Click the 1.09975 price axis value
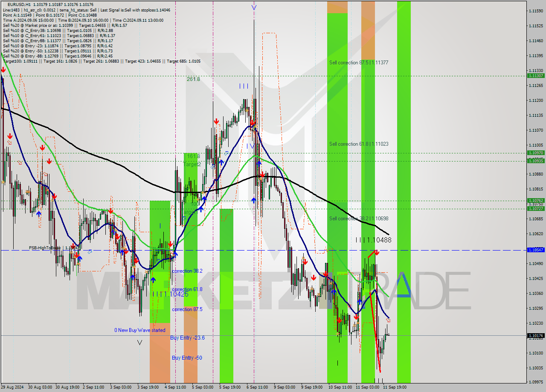This screenshot has height=392, width=546. coord(536,382)
